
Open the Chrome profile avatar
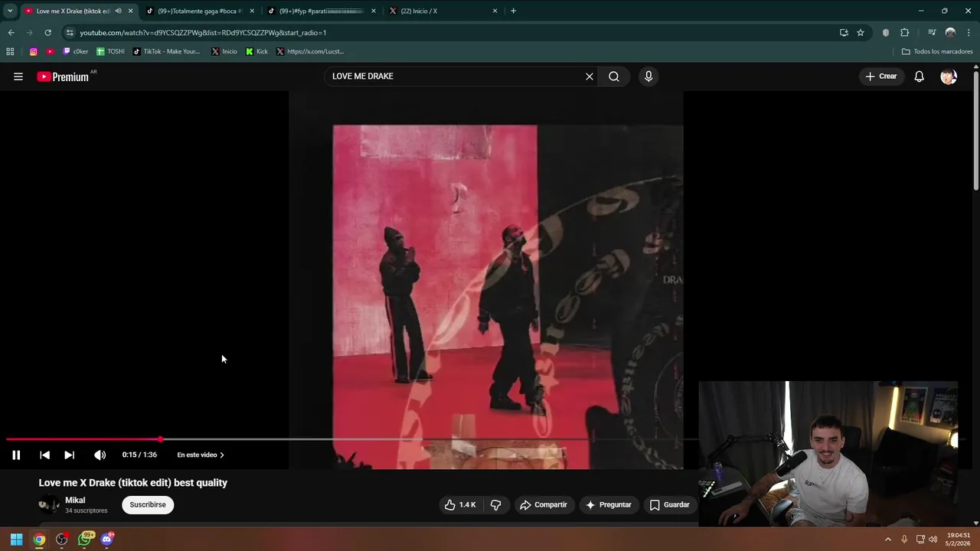(950, 32)
